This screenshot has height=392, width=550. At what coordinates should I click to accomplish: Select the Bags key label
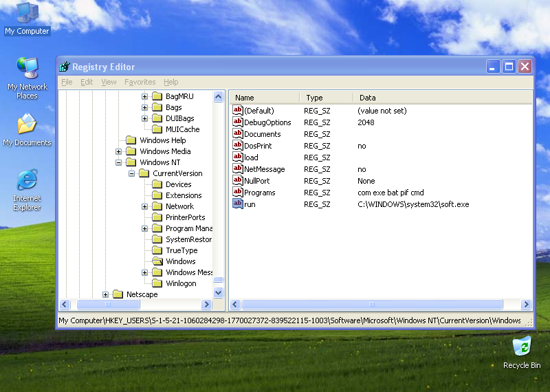click(x=174, y=107)
